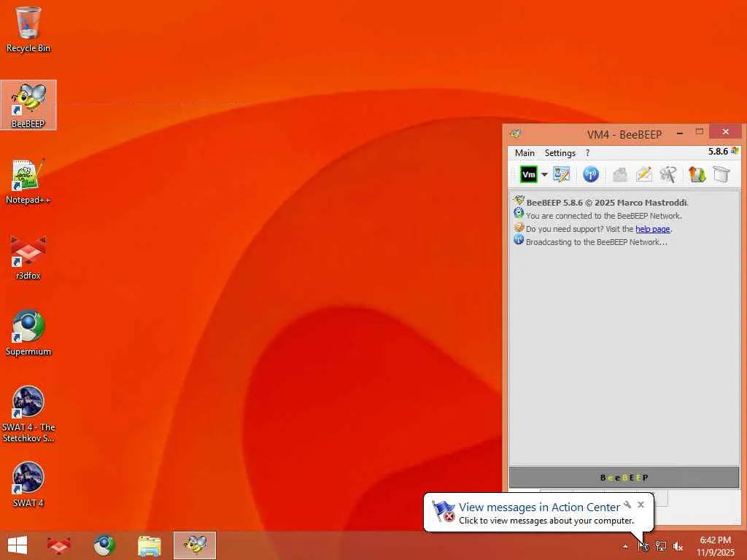Click the pencil-and-note compose message icon
The image size is (747, 560).
pyautogui.click(x=643, y=174)
